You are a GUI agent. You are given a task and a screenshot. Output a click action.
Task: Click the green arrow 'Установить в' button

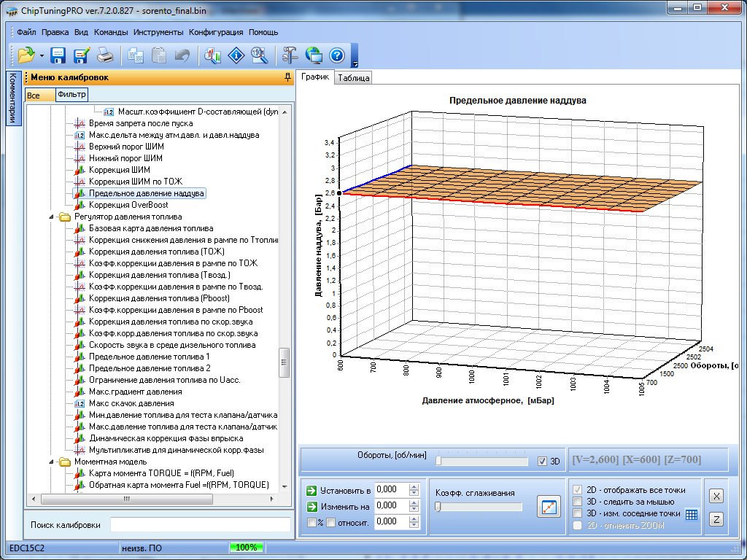pos(311,490)
